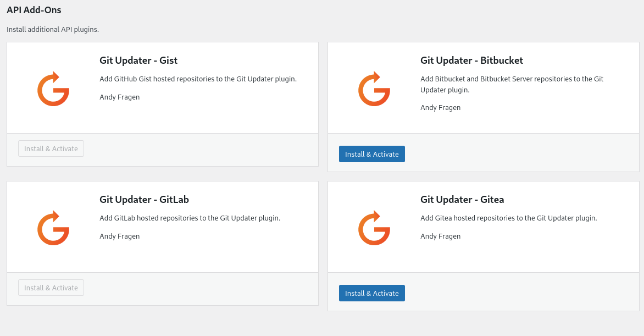644x336 pixels.
Task: Install and activate the Gitea add-on
Action: 371,293
